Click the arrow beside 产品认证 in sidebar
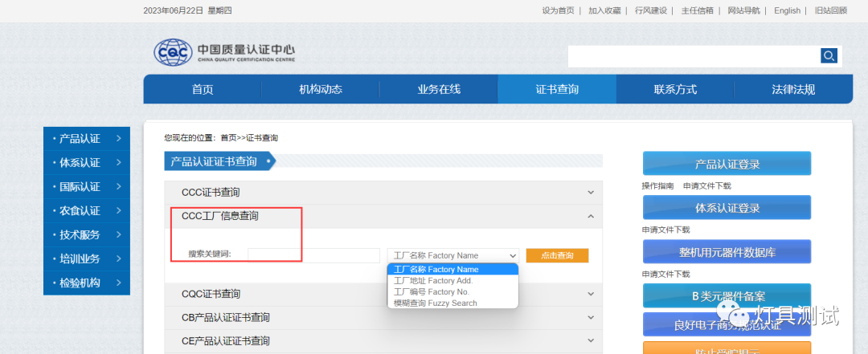The width and height of the screenshot is (868, 354). [118, 138]
